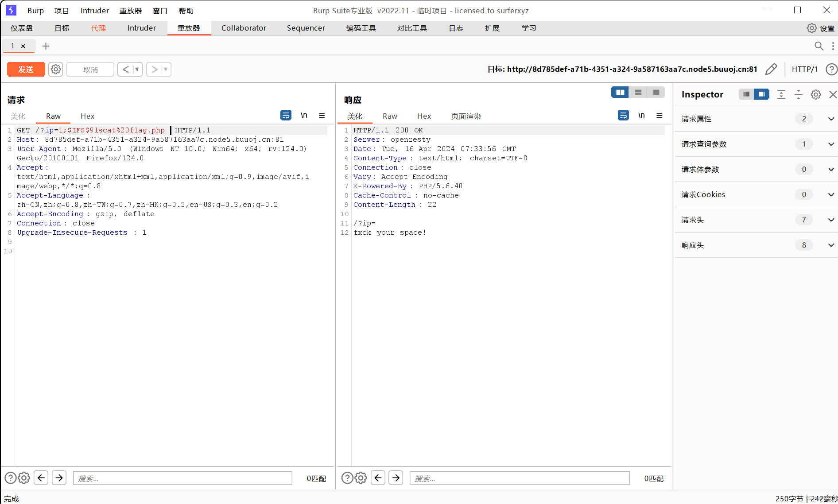Open the Intruder menu in the menu bar

(x=94, y=10)
